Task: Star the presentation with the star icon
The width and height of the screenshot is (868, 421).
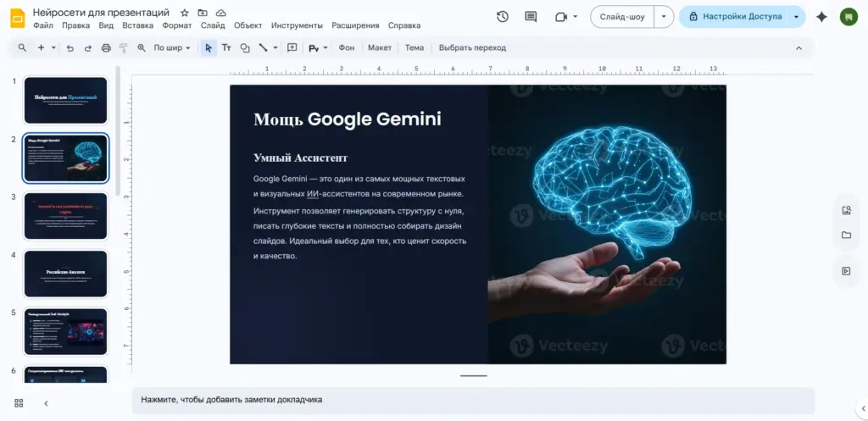Action: pyautogui.click(x=184, y=13)
